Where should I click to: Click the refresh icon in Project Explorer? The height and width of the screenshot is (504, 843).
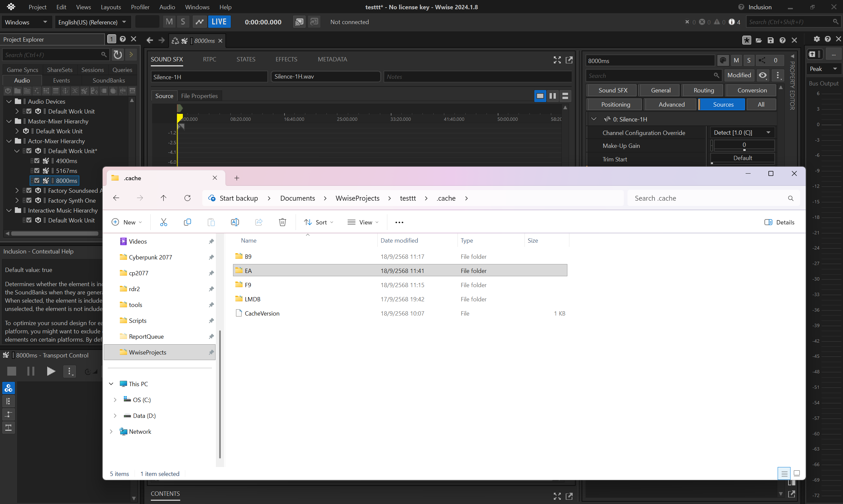tap(118, 55)
